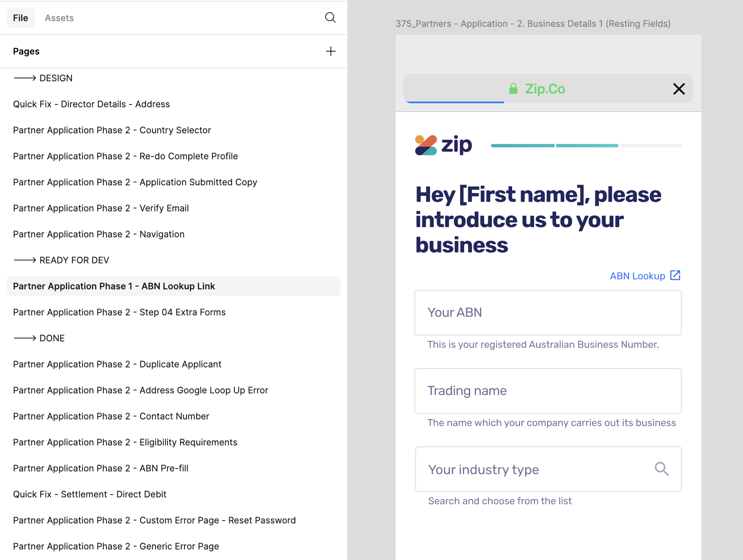This screenshot has height=560, width=743.
Task: Select the frame title 375_Partners label
Action: click(532, 24)
